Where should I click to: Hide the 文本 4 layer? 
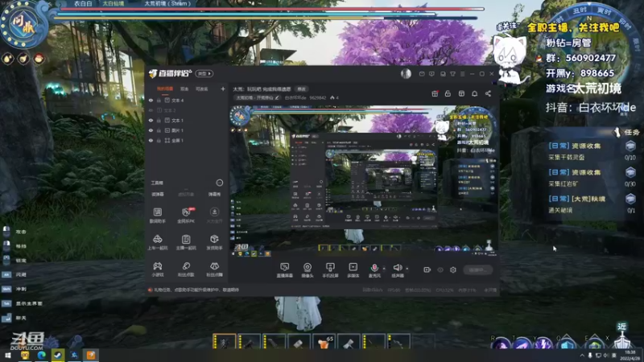[x=151, y=100]
